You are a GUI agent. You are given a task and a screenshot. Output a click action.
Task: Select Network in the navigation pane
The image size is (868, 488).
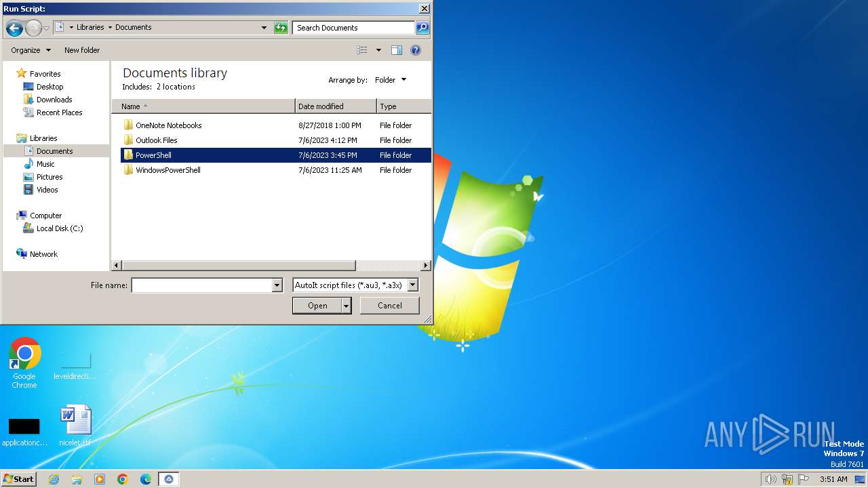pyautogui.click(x=43, y=254)
